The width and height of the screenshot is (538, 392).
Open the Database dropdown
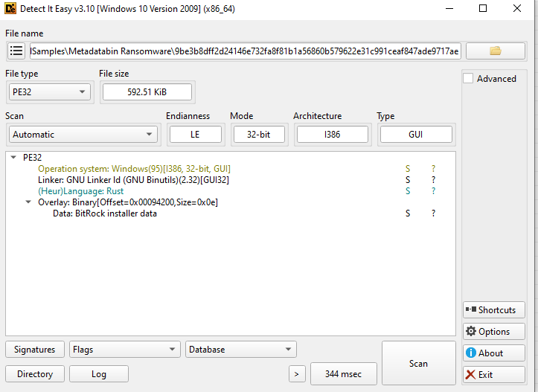pyautogui.click(x=241, y=350)
